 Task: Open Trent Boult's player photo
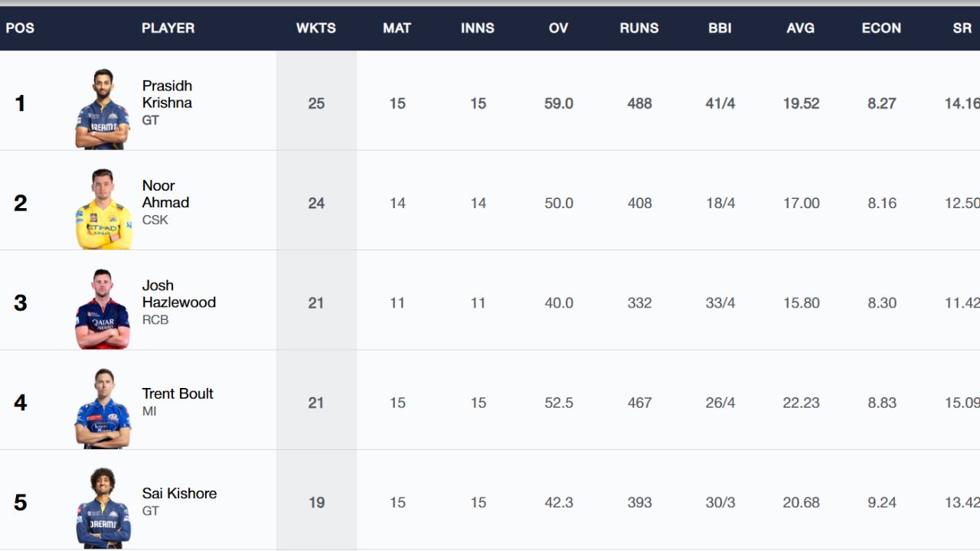coord(103,409)
